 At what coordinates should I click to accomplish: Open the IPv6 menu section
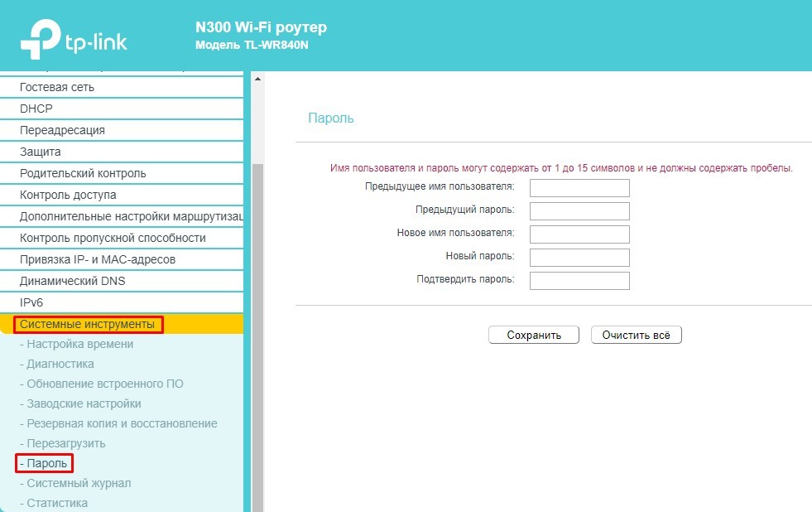31,302
